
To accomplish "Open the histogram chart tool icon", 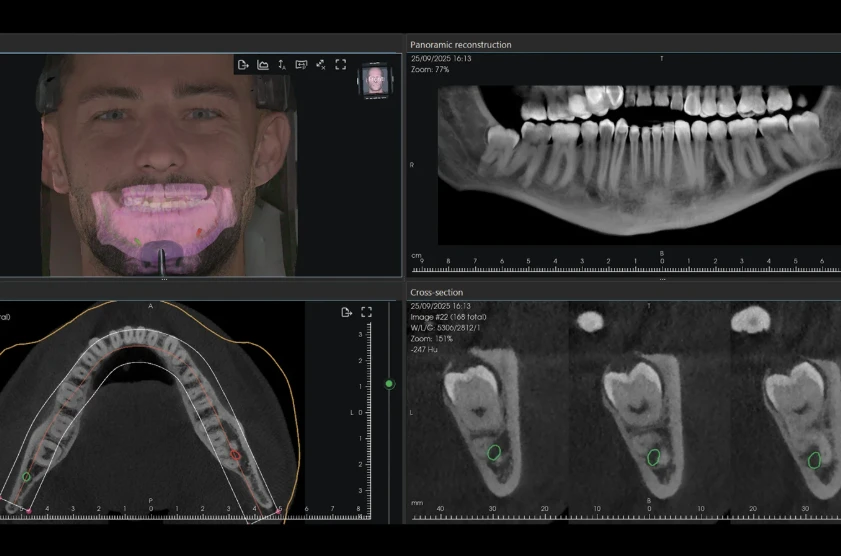I will [x=263, y=65].
